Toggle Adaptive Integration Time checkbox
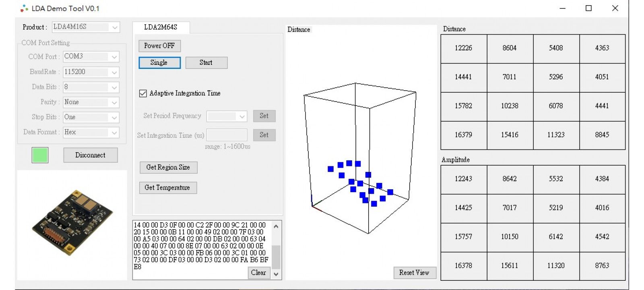This screenshot has width=644, height=290. coord(143,93)
